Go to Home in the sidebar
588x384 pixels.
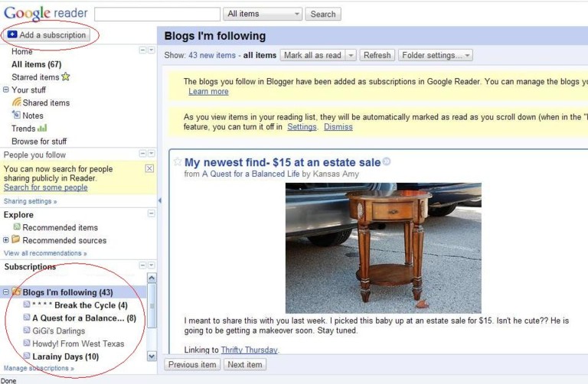[21, 51]
